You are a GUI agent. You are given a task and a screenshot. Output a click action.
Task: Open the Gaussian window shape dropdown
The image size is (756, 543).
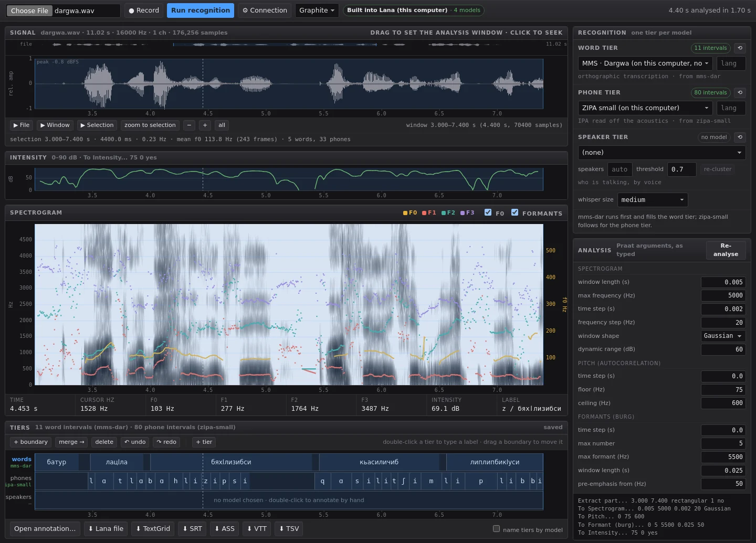723,336
